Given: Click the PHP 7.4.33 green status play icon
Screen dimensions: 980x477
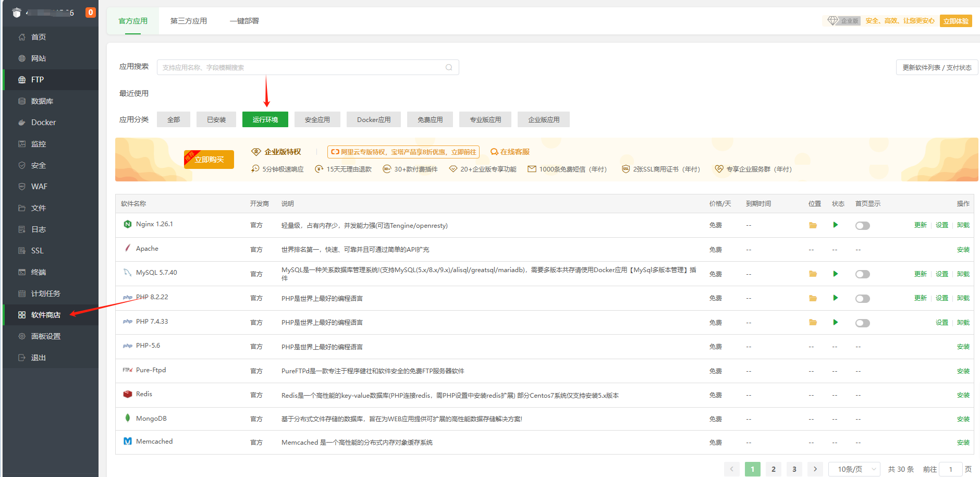Looking at the screenshot, I should pos(836,322).
